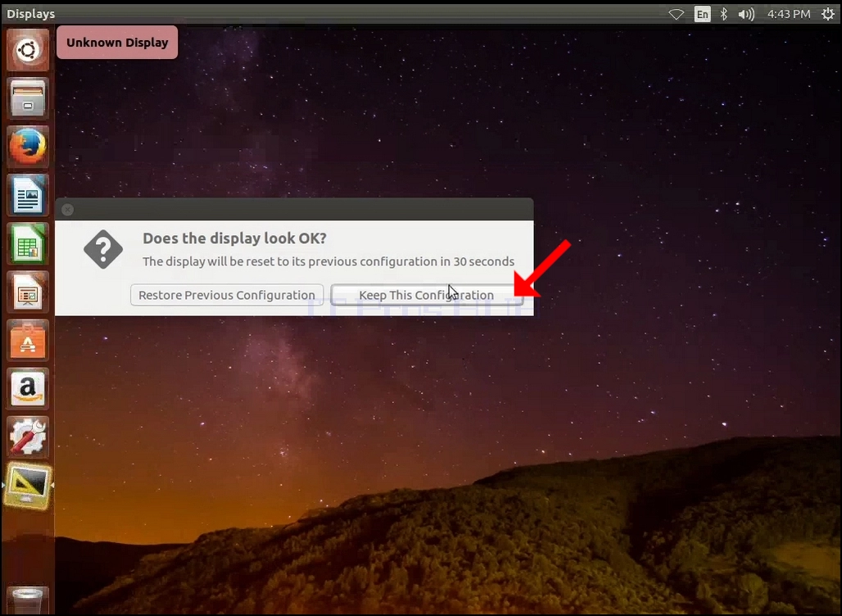The image size is (842, 616).
Task: Open the Ubuntu Dash home icon
Action: pos(28,50)
